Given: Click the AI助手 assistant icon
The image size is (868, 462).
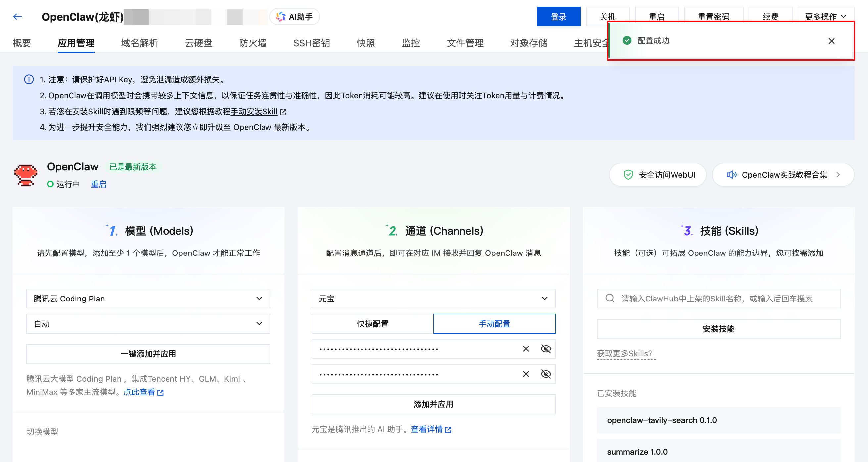Looking at the screenshot, I should 281,17.
